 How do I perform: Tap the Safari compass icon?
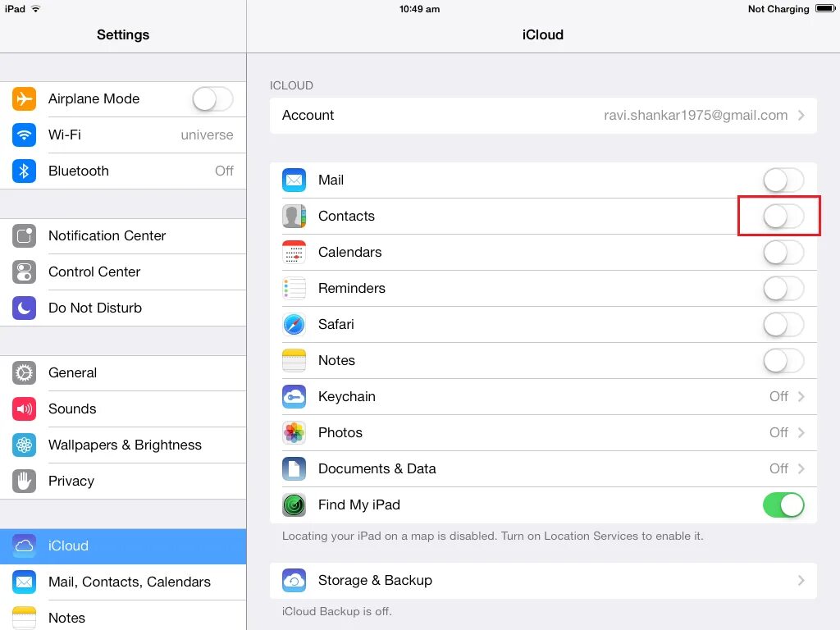(294, 325)
